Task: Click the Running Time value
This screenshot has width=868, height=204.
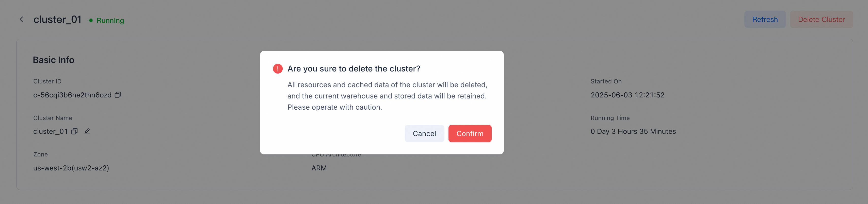Action: point(633,132)
